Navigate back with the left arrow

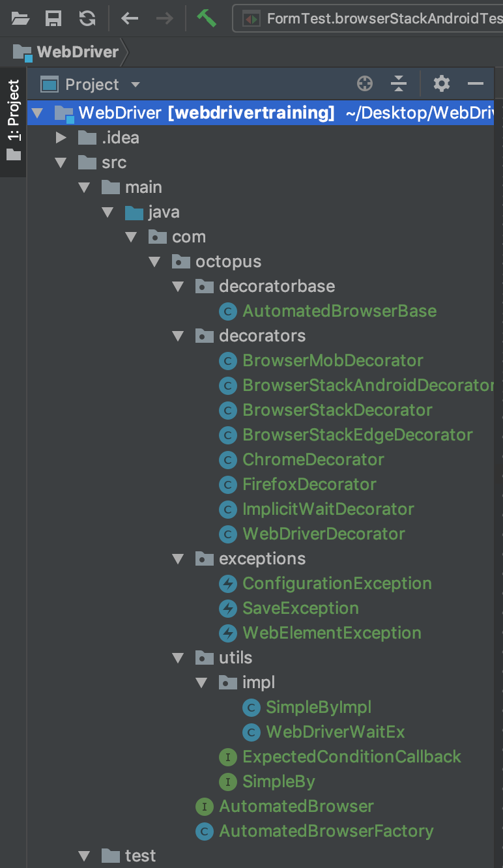[x=130, y=18]
